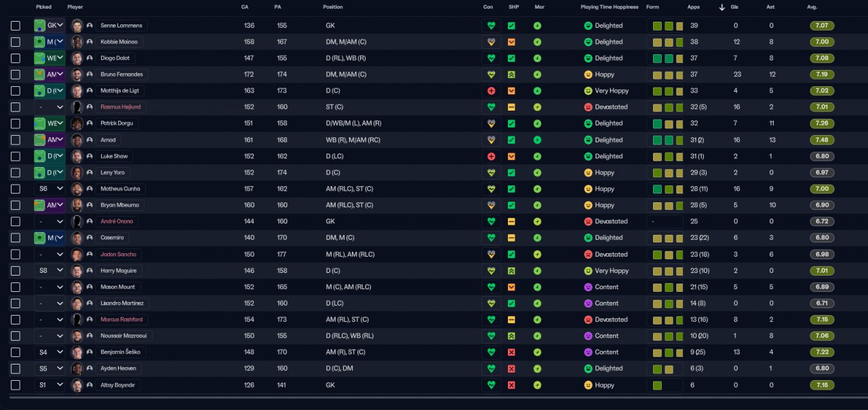
Task: Click morale icon for André Onana
Action: 537,221
